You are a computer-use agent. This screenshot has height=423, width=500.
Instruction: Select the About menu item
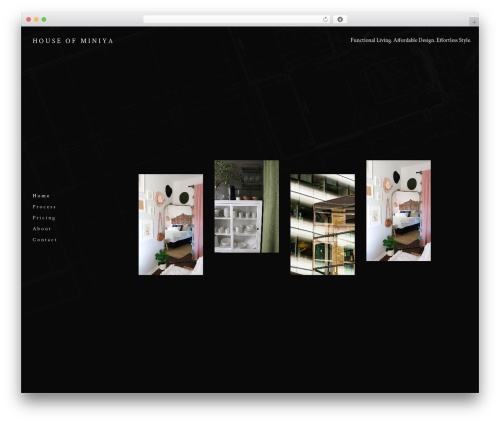(42, 229)
